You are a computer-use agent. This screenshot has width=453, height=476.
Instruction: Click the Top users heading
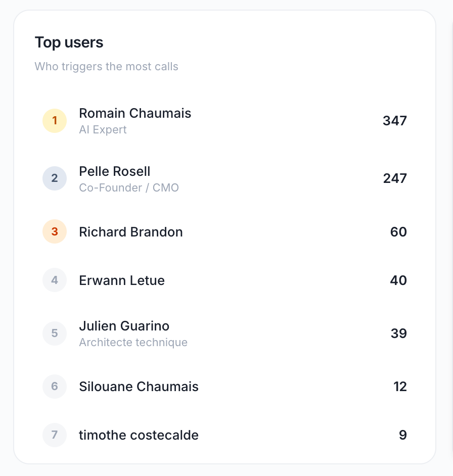pos(69,42)
